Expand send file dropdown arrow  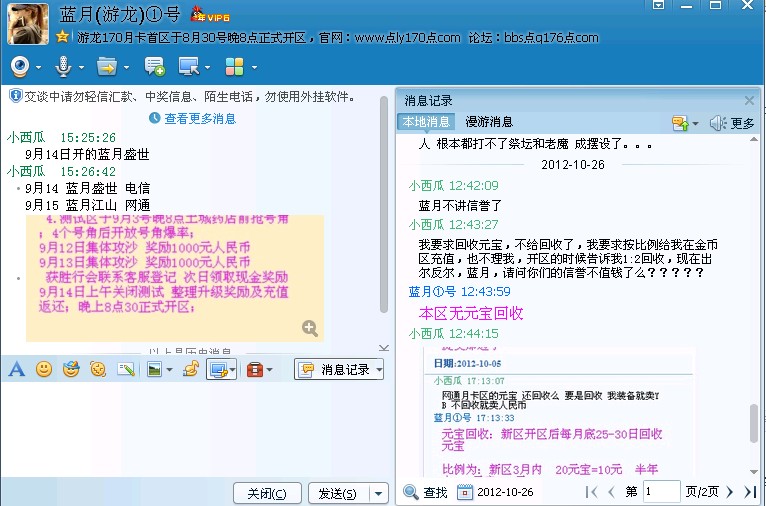coord(126,67)
